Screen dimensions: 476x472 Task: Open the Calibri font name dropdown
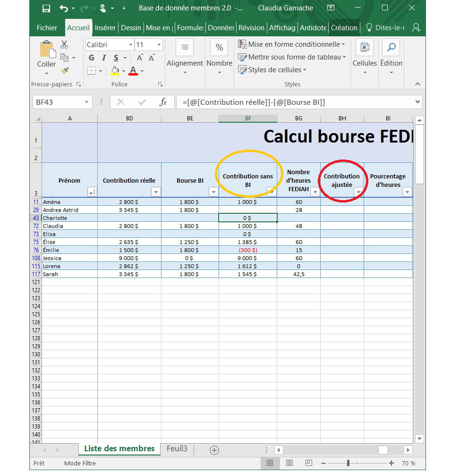130,45
